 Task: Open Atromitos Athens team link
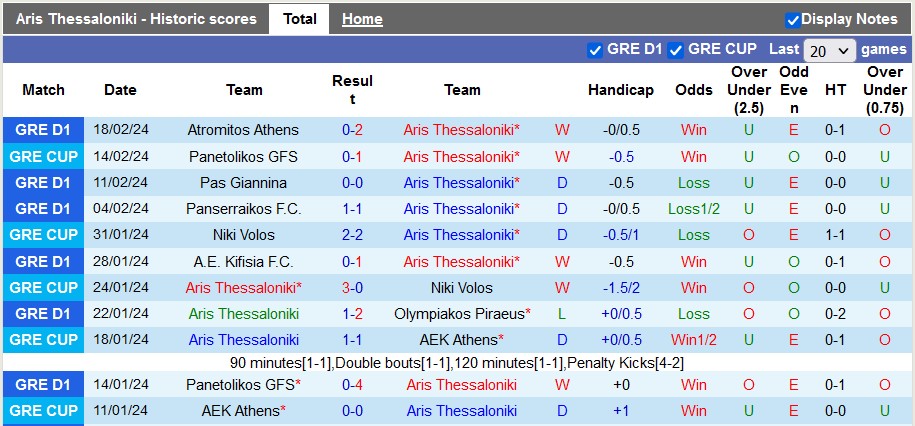coord(243,130)
